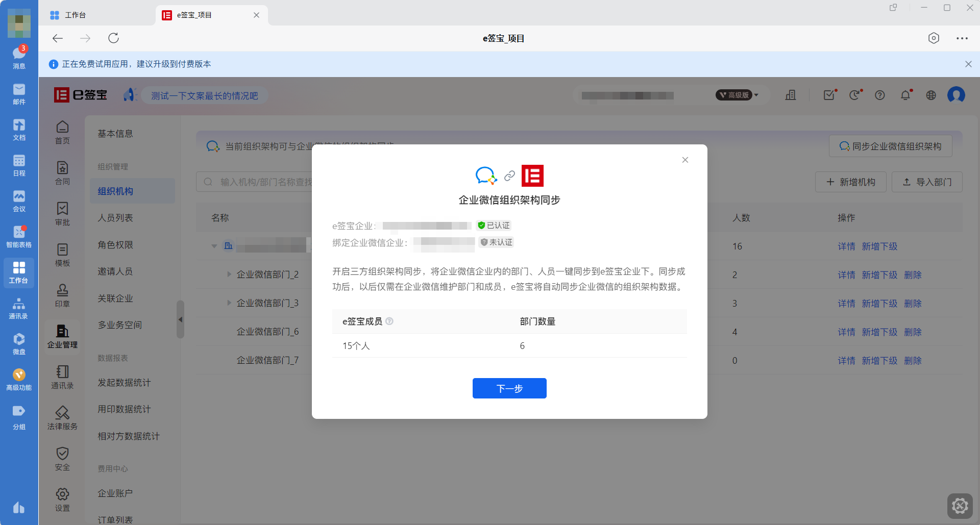Image resolution: width=980 pixels, height=525 pixels.
Task: Open the 通讯录 contacts icon in blue sidebar
Action: tap(19, 308)
